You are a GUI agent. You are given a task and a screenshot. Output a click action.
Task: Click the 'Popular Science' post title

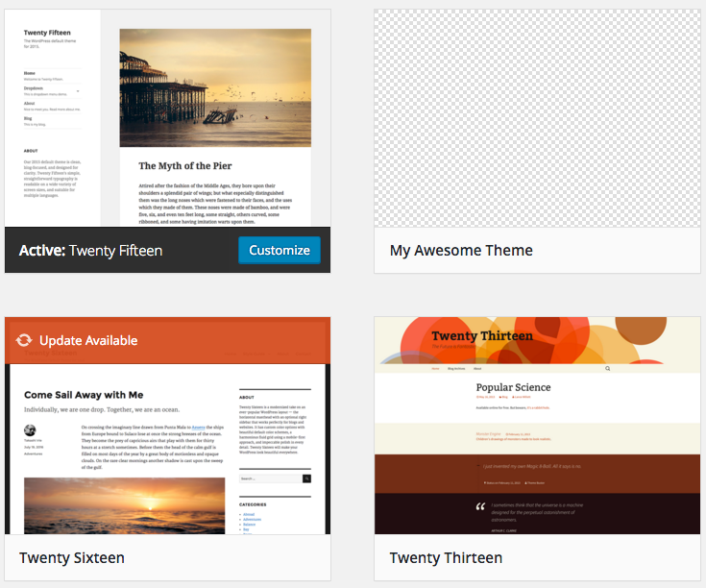coord(513,387)
